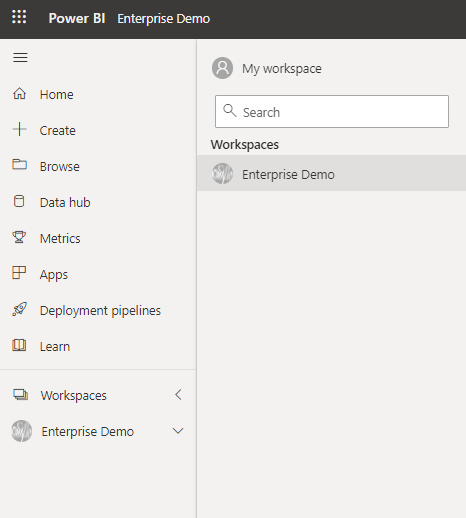Viewport: 466px width, 518px height.
Task: Click the Browse folder icon
Action: [x=19, y=165]
